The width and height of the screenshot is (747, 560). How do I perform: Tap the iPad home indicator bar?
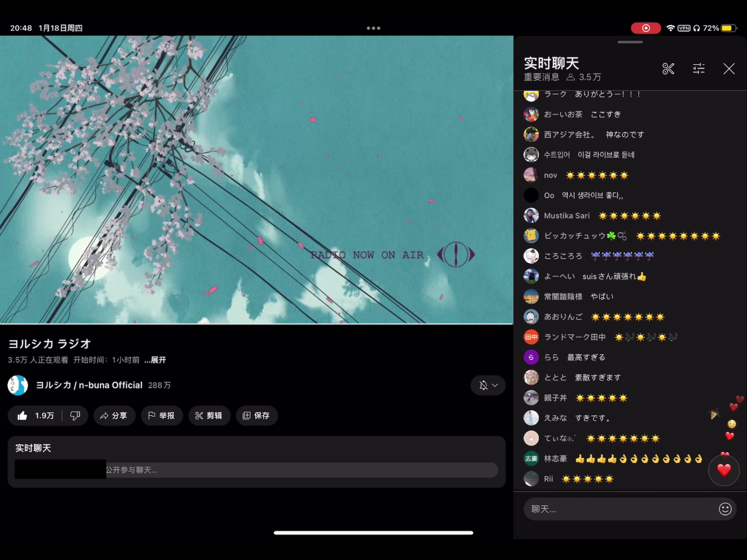[374, 533]
